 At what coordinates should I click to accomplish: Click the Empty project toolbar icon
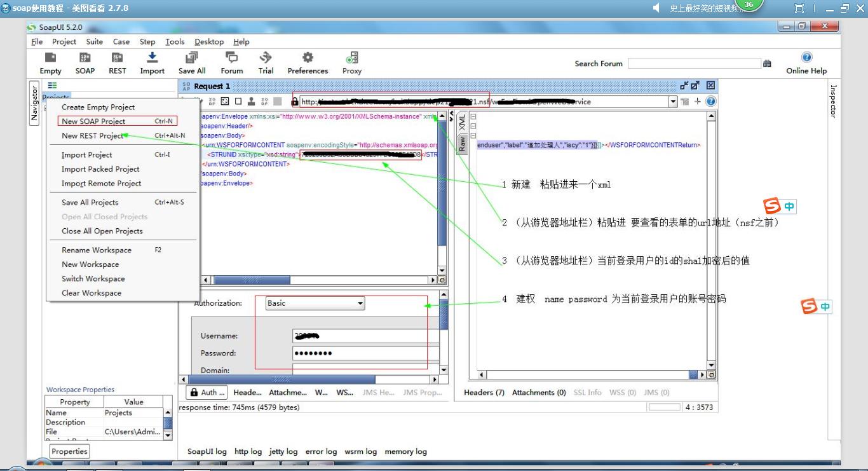point(50,58)
